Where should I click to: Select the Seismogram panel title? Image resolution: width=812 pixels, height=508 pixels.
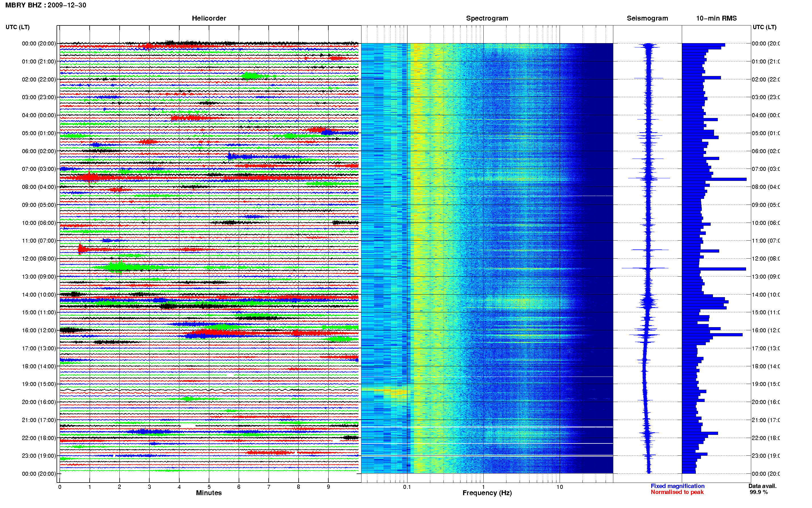click(x=647, y=18)
